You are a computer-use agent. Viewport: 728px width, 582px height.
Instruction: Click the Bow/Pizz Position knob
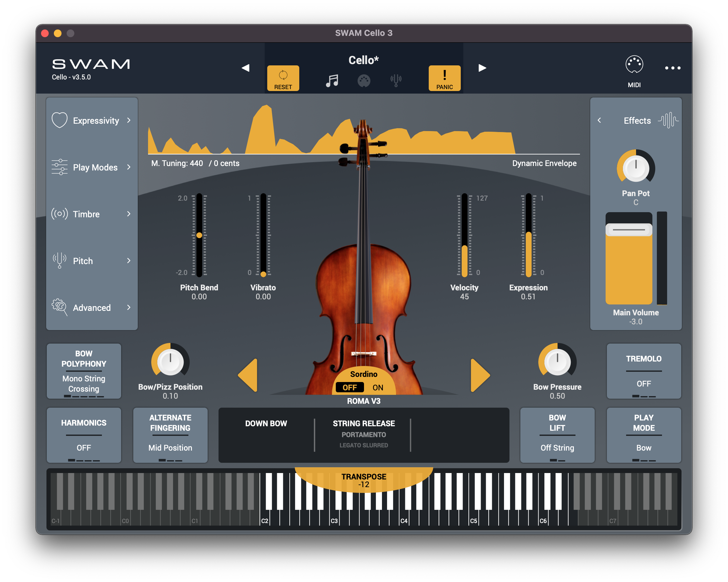[170, 362]
